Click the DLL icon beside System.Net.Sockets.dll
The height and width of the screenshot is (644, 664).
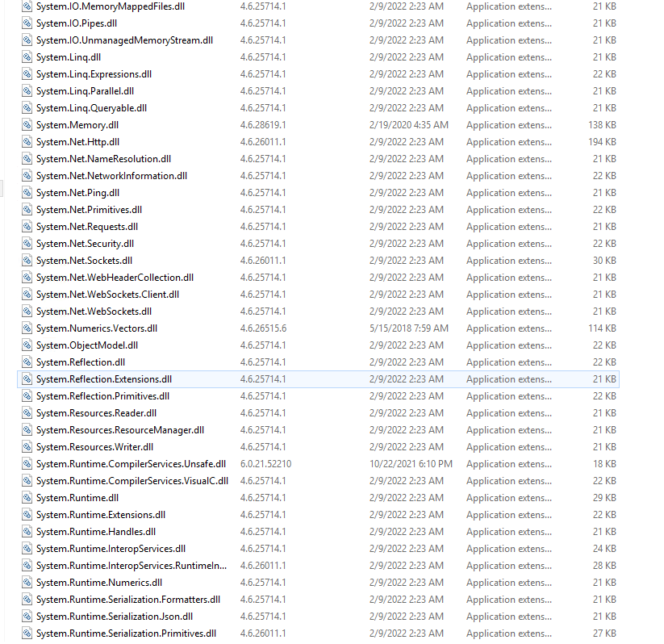tap(27, 260)
